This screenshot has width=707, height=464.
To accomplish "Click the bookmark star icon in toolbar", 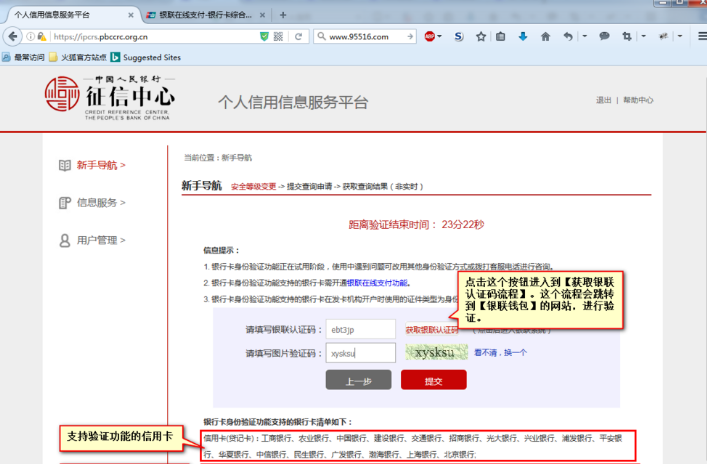I will pyautogui.click(x=481, y=37).
